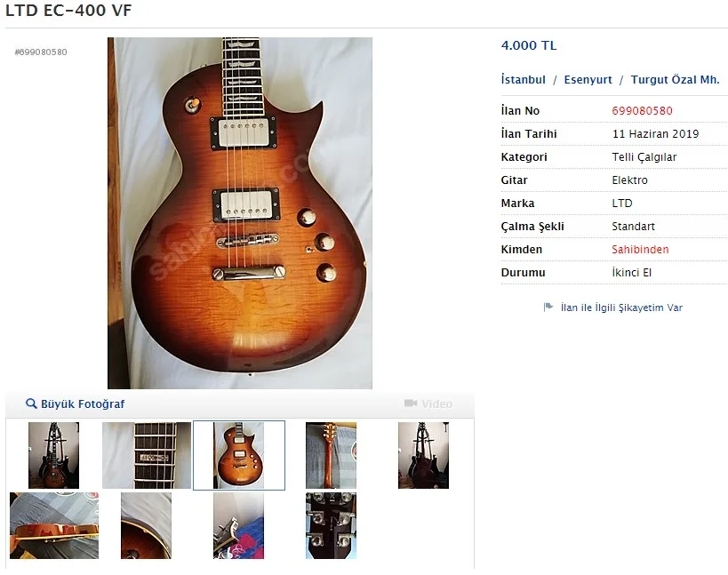Image resolution: width=728 pixels, height=575 pixels.
Task: Select the body edge close-up thumbnail
Action: click(x=147, y=526)
